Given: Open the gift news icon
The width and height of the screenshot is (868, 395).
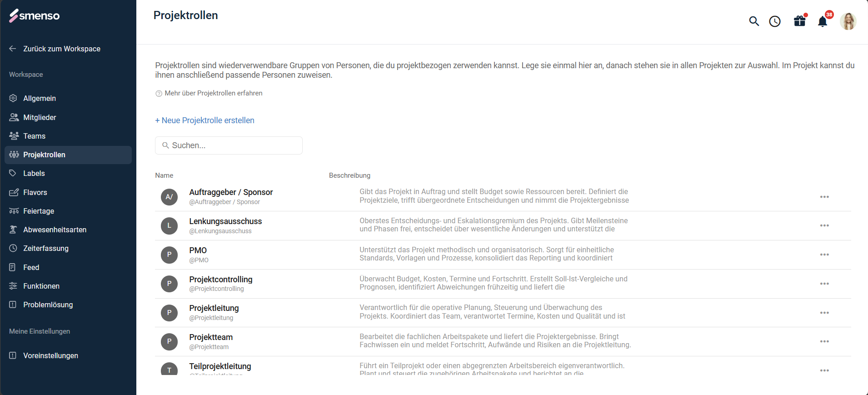Looking at the screenshot, I should pos(800,20).
